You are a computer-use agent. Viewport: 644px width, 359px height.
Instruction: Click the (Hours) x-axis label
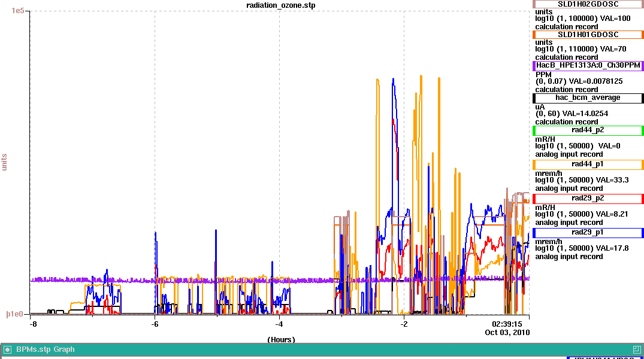pos(282,340)
